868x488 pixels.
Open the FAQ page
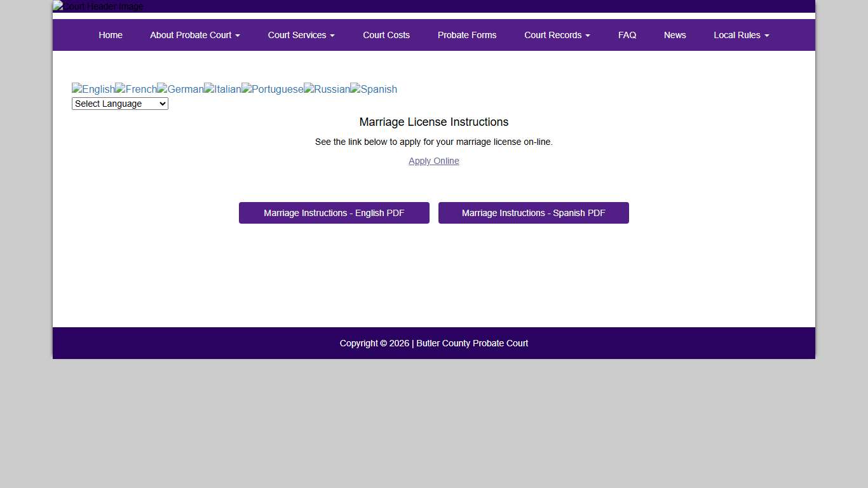click(x=627, y=35)
